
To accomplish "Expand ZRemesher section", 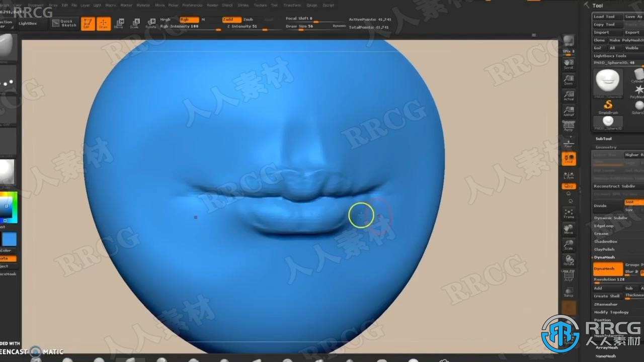I will pyautogui.click(x=606, y=304).
